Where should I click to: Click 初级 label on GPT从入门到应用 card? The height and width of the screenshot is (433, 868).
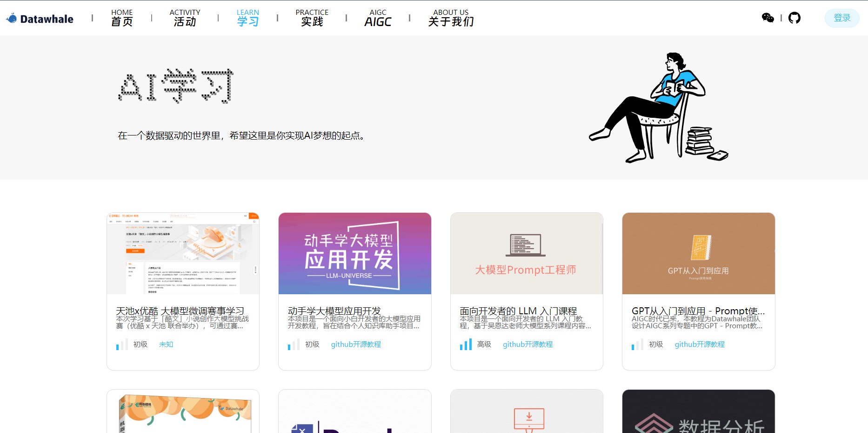pos(656,345)
